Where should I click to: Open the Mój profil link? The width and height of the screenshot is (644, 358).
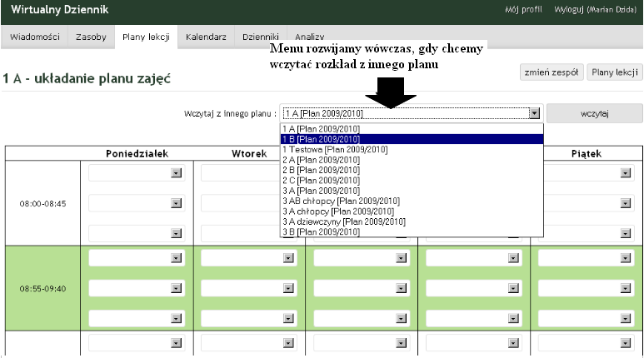coord(523,9)
